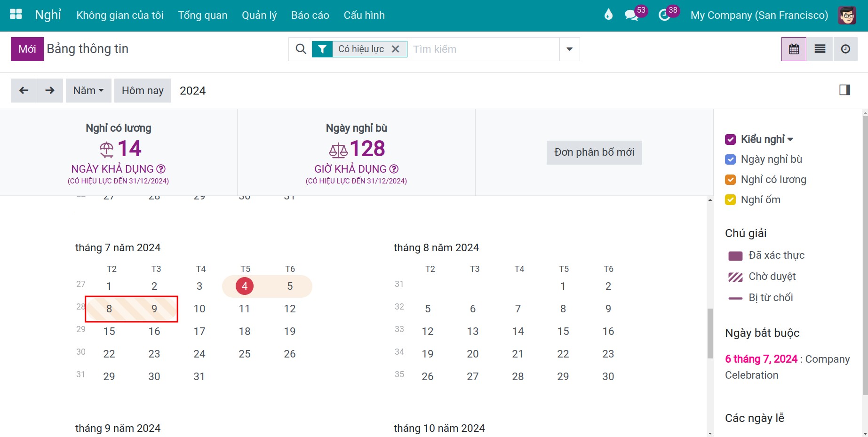The image size is (868, 437).
Task: Uncheck the Ngày nghỉ bù checkbox
Action: click(730, 159)
